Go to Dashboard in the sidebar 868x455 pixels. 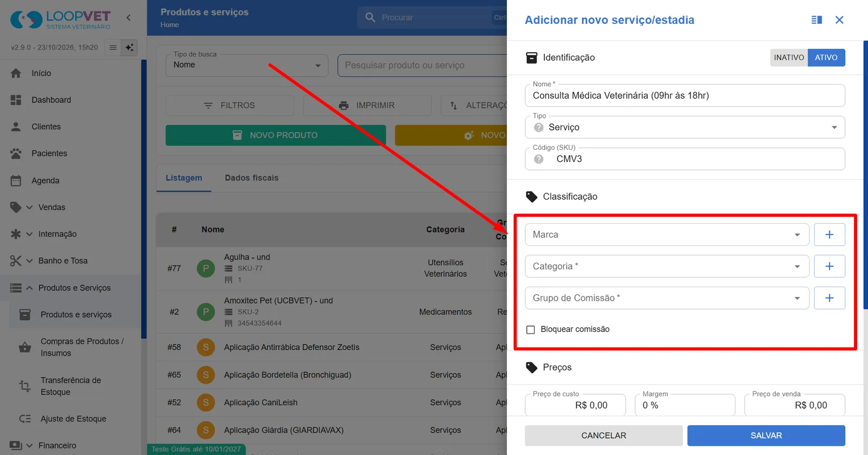tap(51, 100)
